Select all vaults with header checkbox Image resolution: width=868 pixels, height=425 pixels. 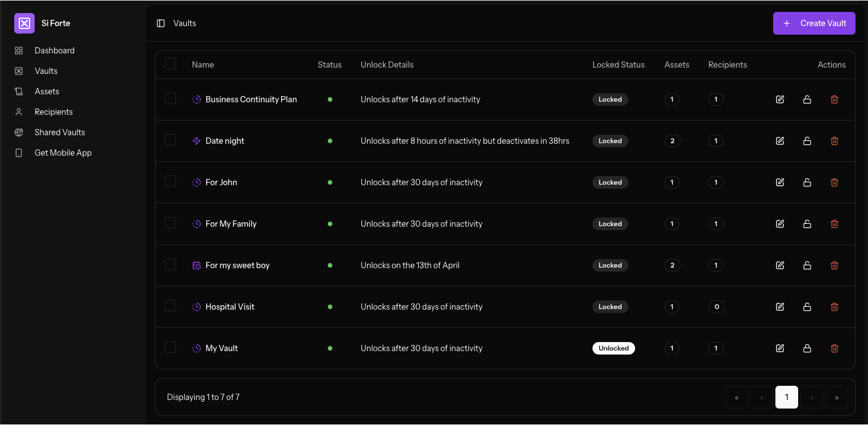(x=170, y=64)
